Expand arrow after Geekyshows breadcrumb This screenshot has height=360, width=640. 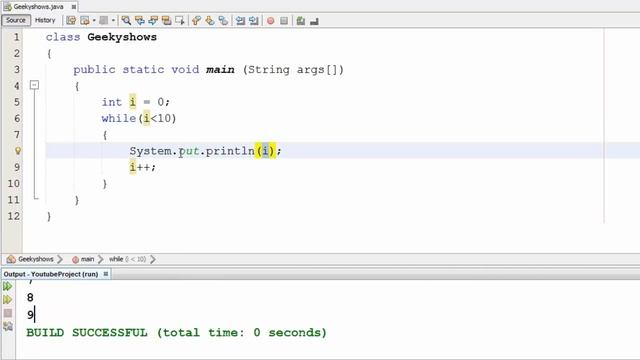pyautogui.click(x=60, y=259)
